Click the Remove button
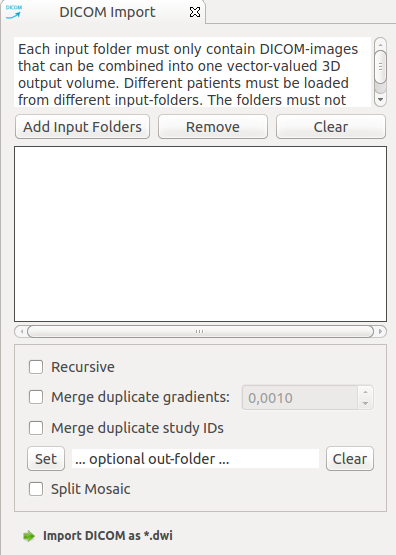The height and width of the screenshot is (555, 396). pos(213,127)
